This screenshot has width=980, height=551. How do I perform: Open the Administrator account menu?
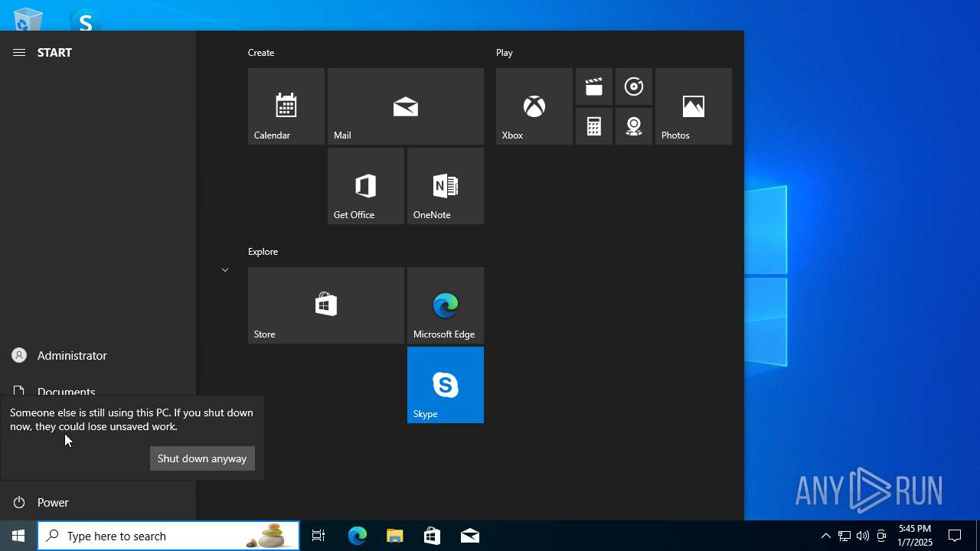pyautogui.click(x=98, y=355)
